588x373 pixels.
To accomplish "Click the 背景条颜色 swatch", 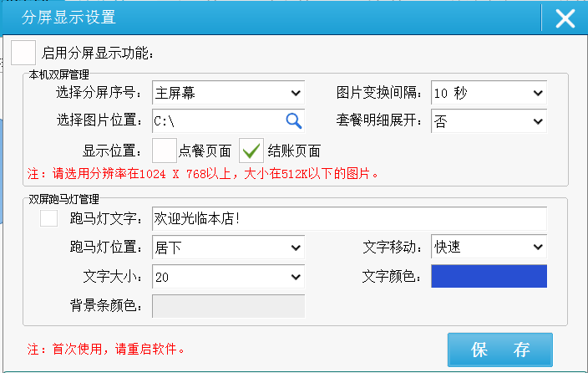I will 228,306.
